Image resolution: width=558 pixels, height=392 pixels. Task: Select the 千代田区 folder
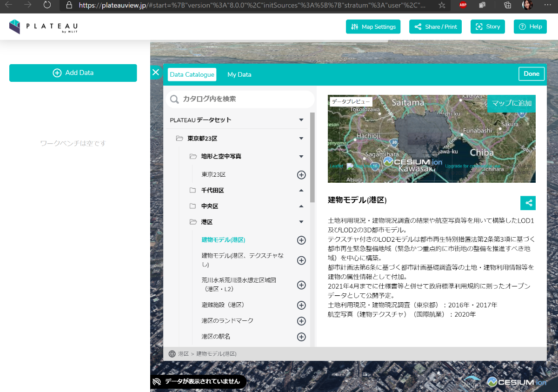[x=213, y=191]
